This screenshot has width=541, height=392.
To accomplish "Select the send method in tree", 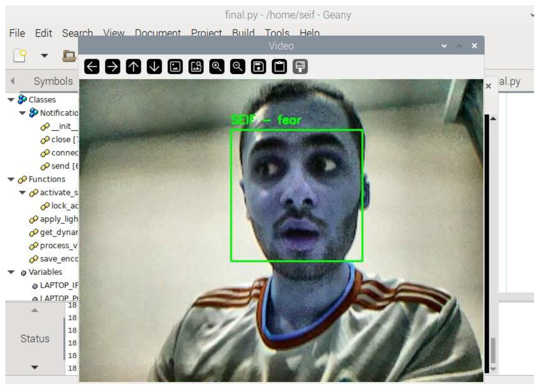I will (x=60, y=166).
